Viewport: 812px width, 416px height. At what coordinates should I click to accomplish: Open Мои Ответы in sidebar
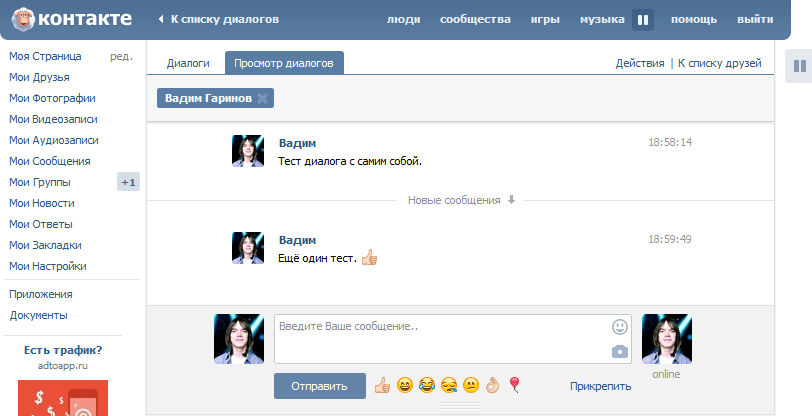[41, 224]
